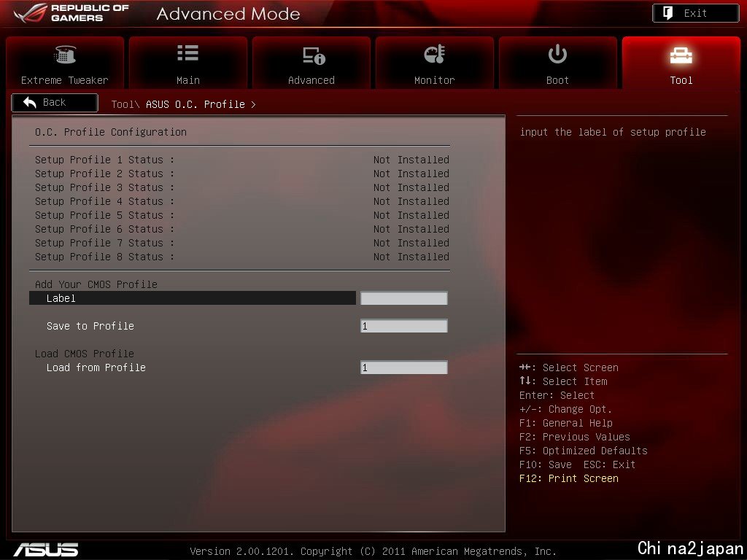Click Setup Profile 5 Status row
747x560 pixels.
pos(242,215)
